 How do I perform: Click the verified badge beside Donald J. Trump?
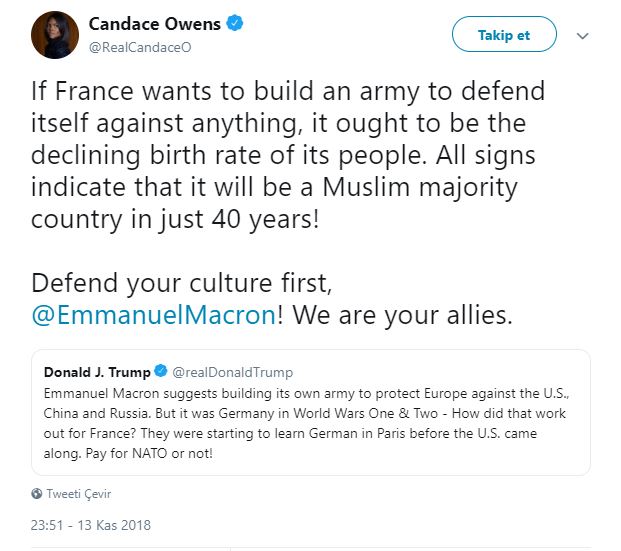pyautogui.click(x=160, y=372)
